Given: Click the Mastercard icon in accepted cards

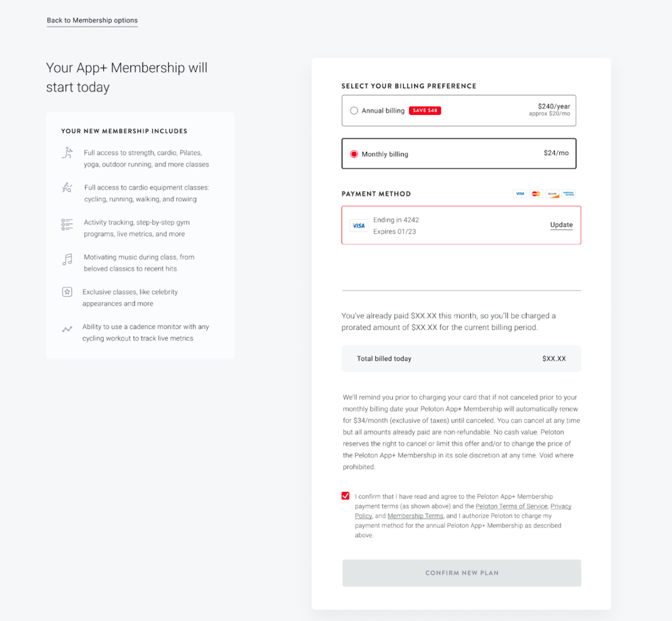Looking at the screenshot, I should pyautogui.click(x=536, y=194).
